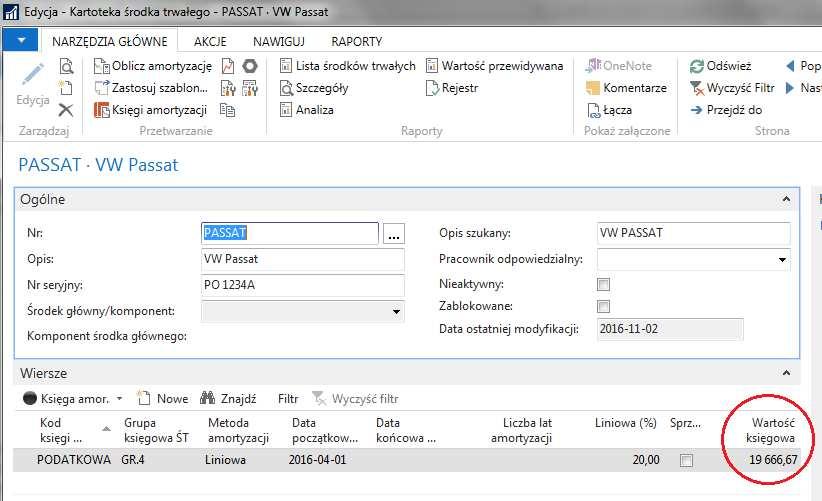The image size is (822, 501).
Task: Select the GR.4 cell
Action: [x=133, y=460]
